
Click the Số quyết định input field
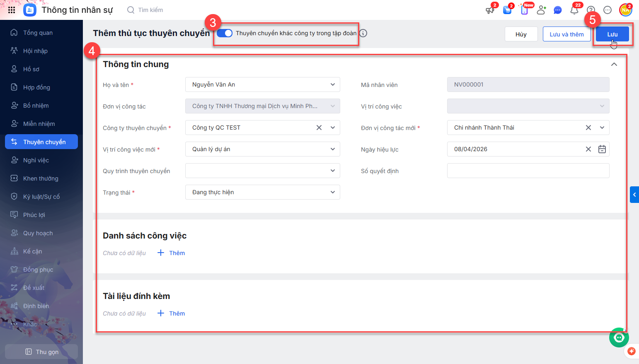tap(528, 171)
